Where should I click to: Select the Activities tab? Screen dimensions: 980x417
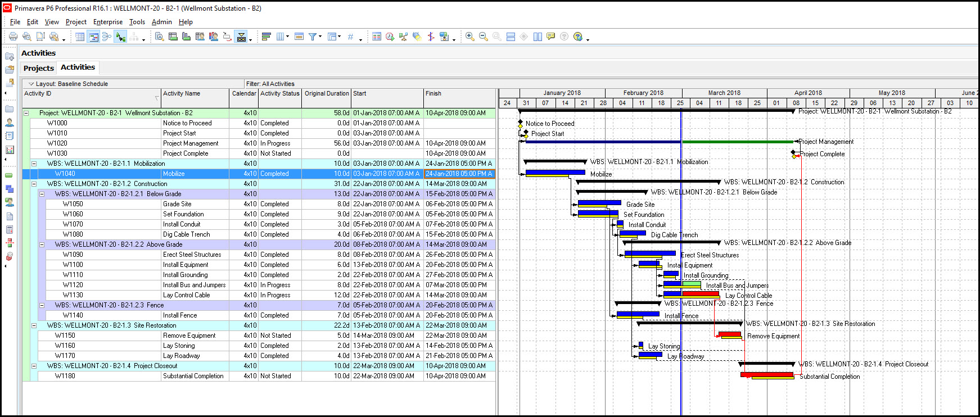point(78,67)
